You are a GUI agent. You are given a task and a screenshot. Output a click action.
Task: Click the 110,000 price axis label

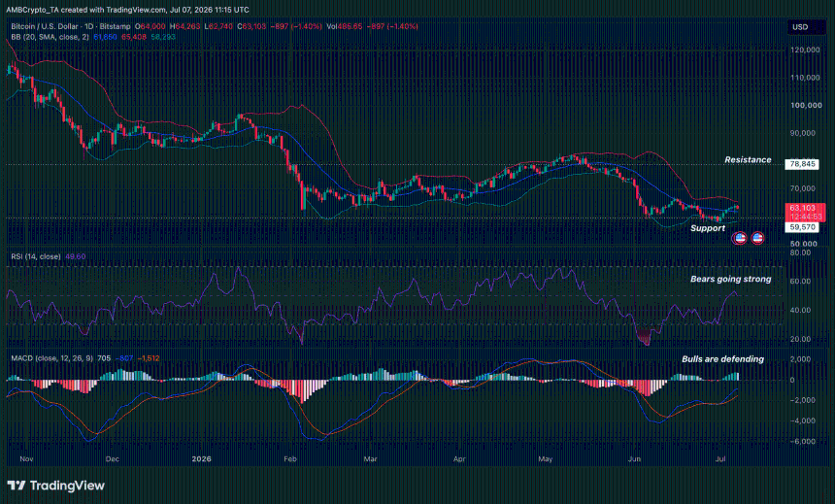805,78
